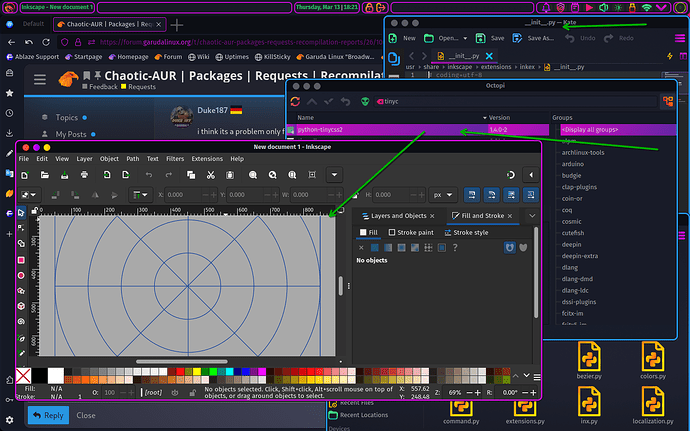Zoom to fit drawing in Inkscape

coord(272,175)
